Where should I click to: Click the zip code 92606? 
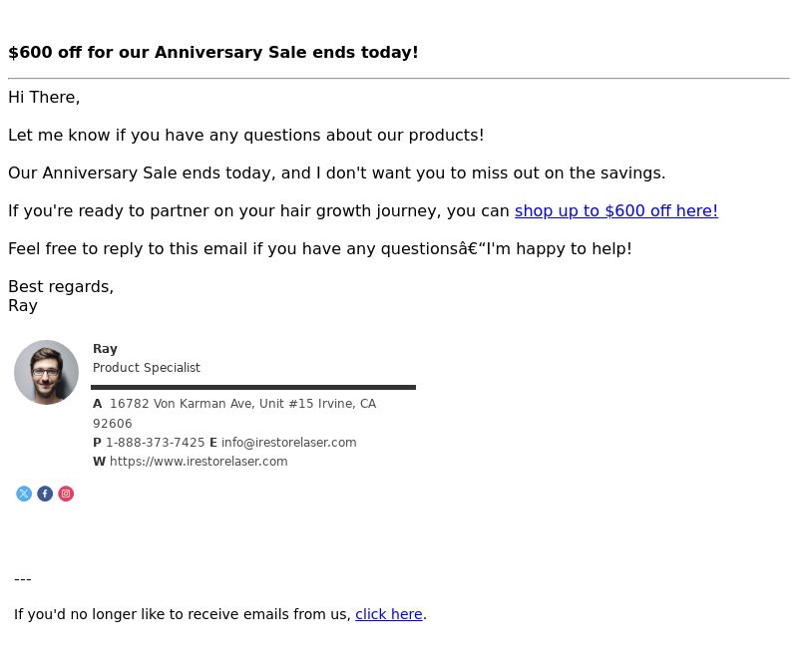[x=113, y=424]
